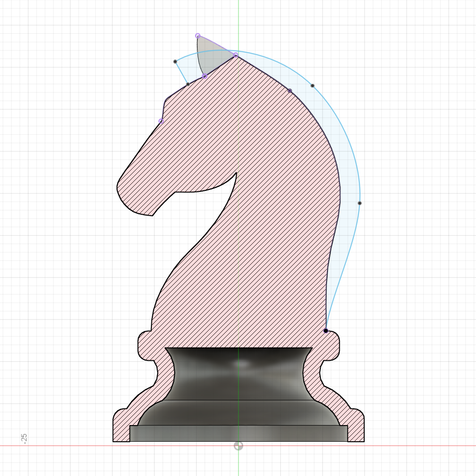Select the dark point where blue curve meets the collar
The image size is (476, 476).
[x=326, y=331]
